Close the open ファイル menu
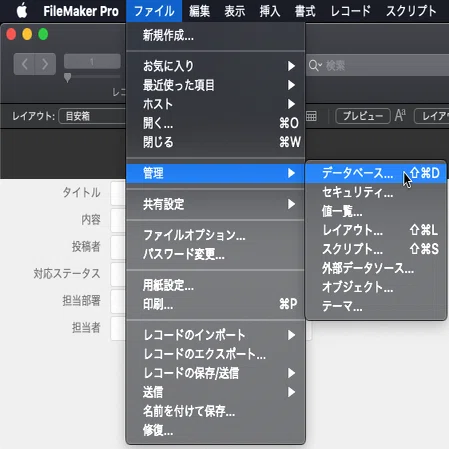Screen dimensions: 449x449 154,11
